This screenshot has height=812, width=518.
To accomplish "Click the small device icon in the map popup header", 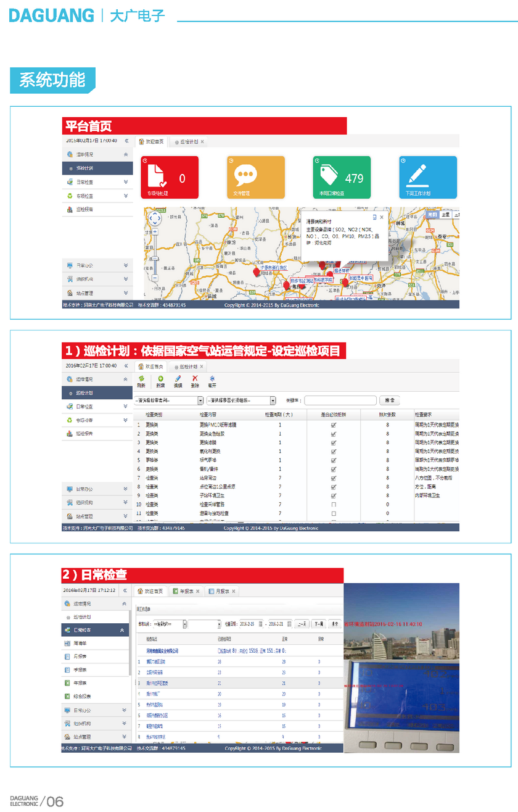I will coord(374,217).
